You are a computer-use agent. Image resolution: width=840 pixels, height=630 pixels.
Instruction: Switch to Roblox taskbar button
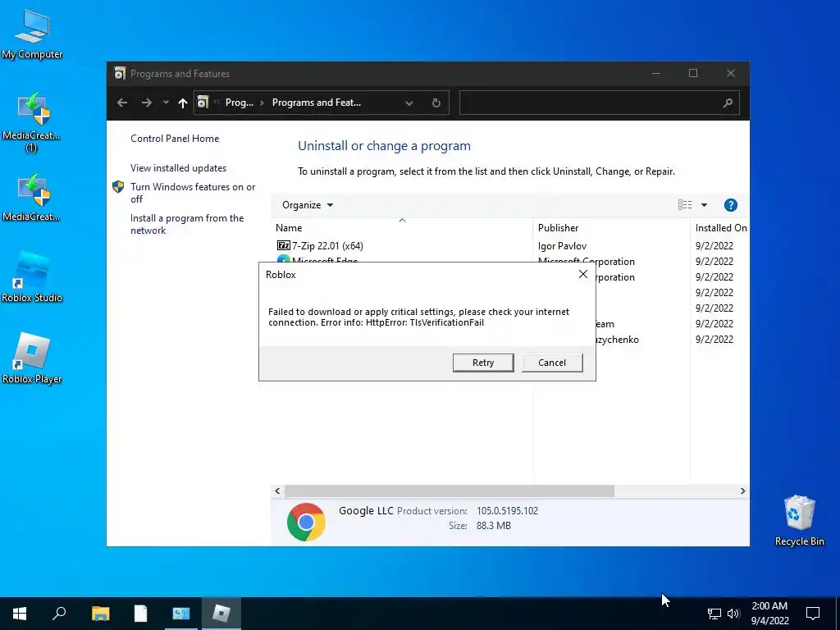(x=221, y=614)
